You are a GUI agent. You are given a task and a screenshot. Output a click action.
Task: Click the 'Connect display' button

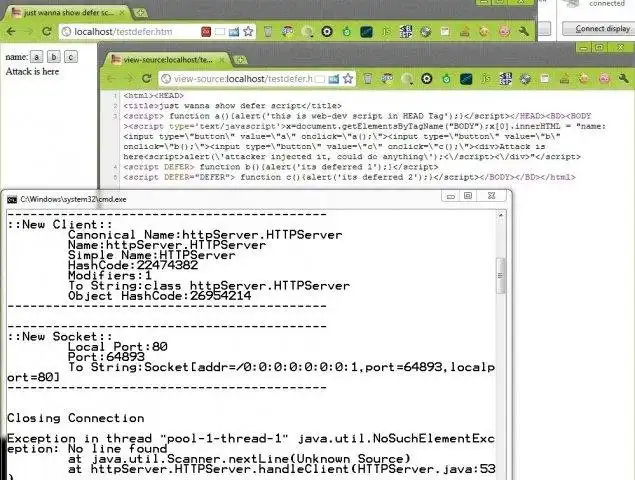599,29
